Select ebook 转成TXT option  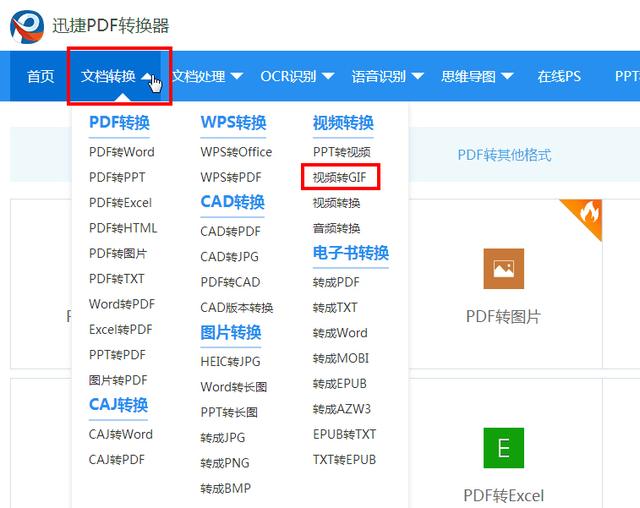[x=335, y=307]
